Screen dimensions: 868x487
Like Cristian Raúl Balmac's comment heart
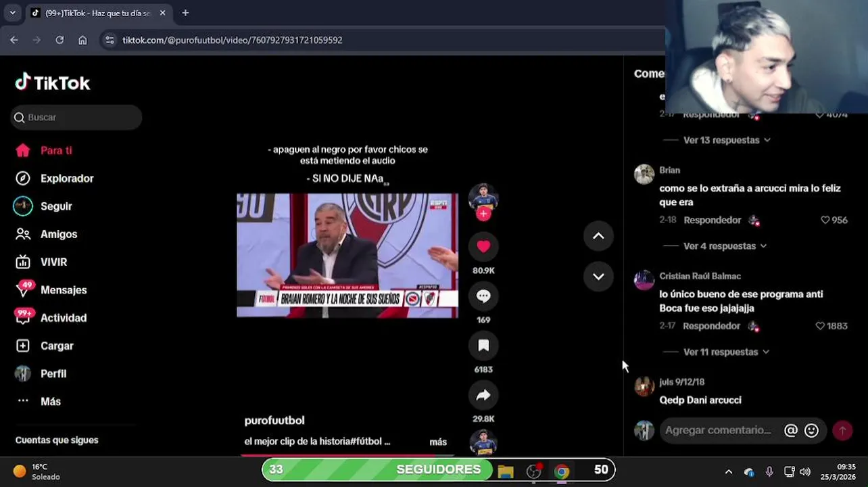[820, 326]
